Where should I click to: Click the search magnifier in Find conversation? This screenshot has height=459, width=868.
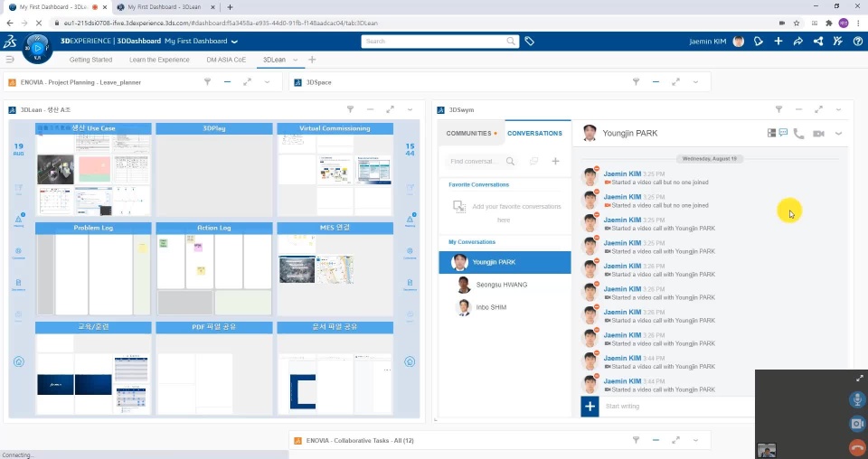pos(510,161)
